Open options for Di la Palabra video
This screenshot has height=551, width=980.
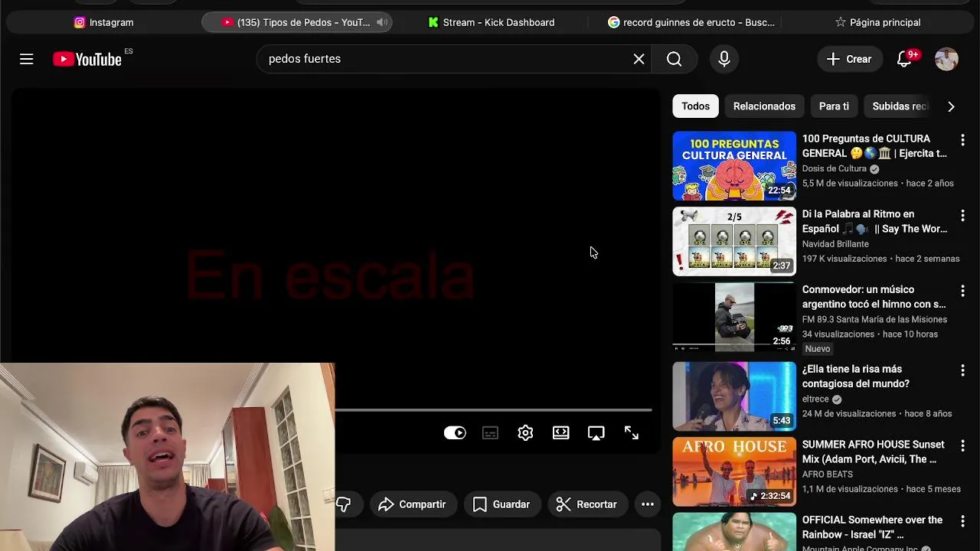click(x=962, y=216)
